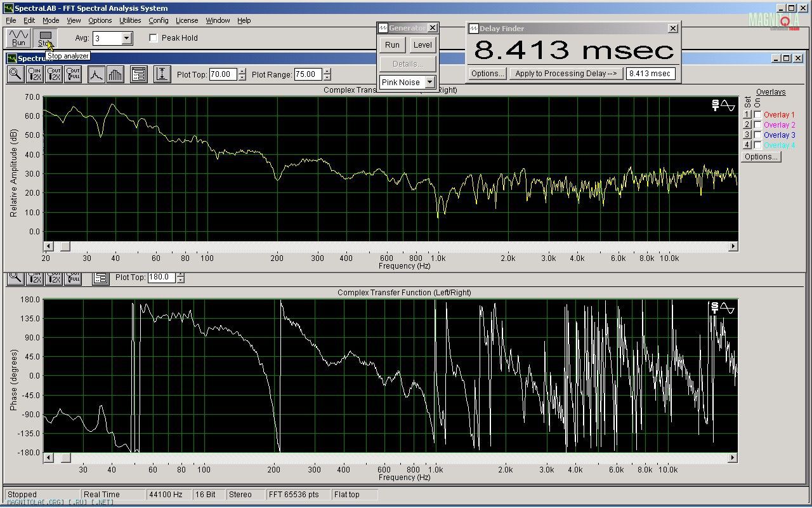Click the Spectrum window title icon
This screenshot has width=812, height=508.
11,58
